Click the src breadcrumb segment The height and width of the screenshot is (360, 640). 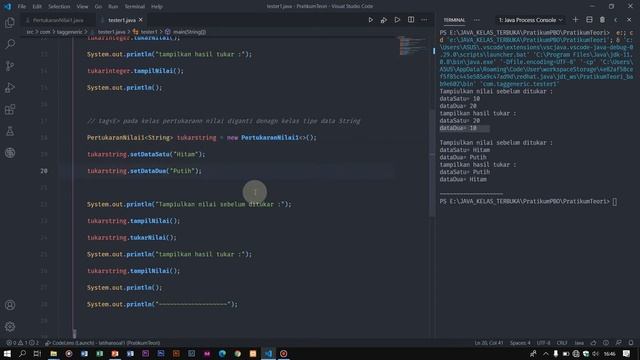[x=30, y=32]
